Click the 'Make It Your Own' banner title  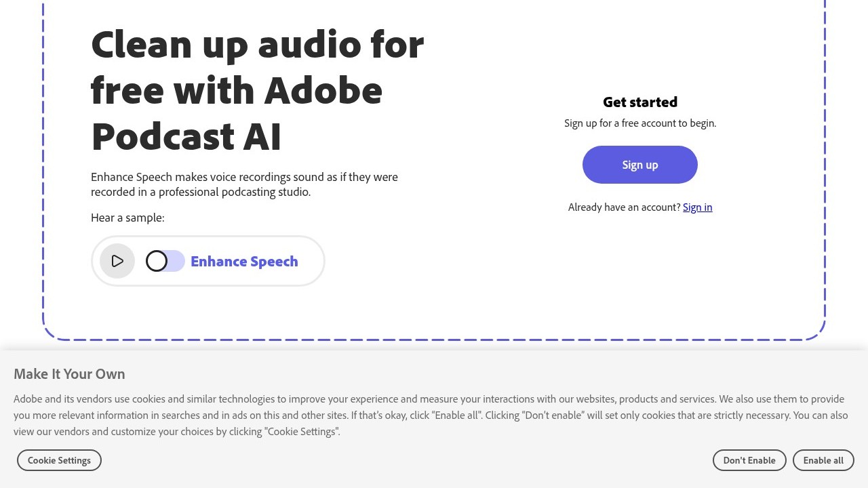click(69, 374)
